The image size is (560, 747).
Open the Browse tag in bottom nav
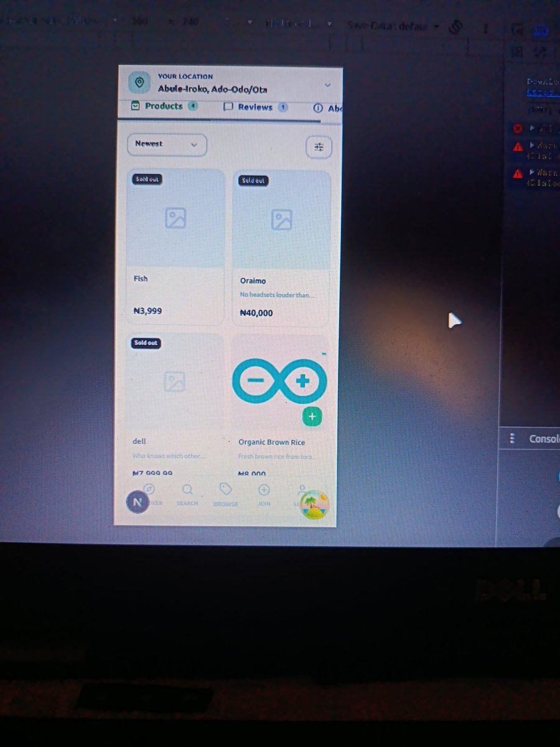(x=226, y=496)
